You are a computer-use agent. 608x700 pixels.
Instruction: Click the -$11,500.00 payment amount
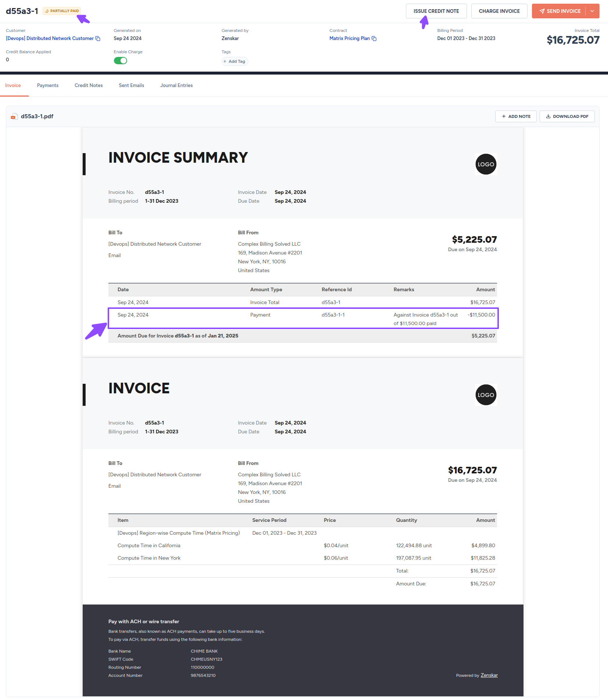(481, 315)
